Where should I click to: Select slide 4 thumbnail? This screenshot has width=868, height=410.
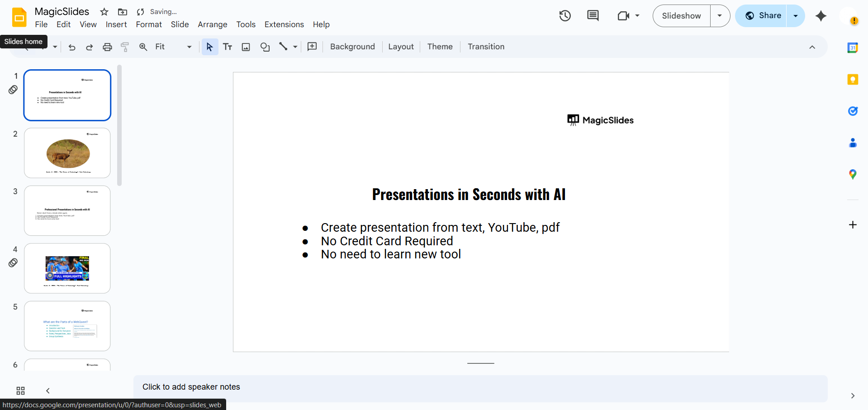point(67,268)
